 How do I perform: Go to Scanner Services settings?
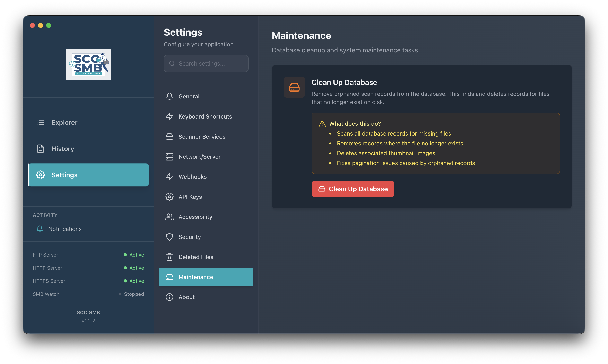(206, 137)
